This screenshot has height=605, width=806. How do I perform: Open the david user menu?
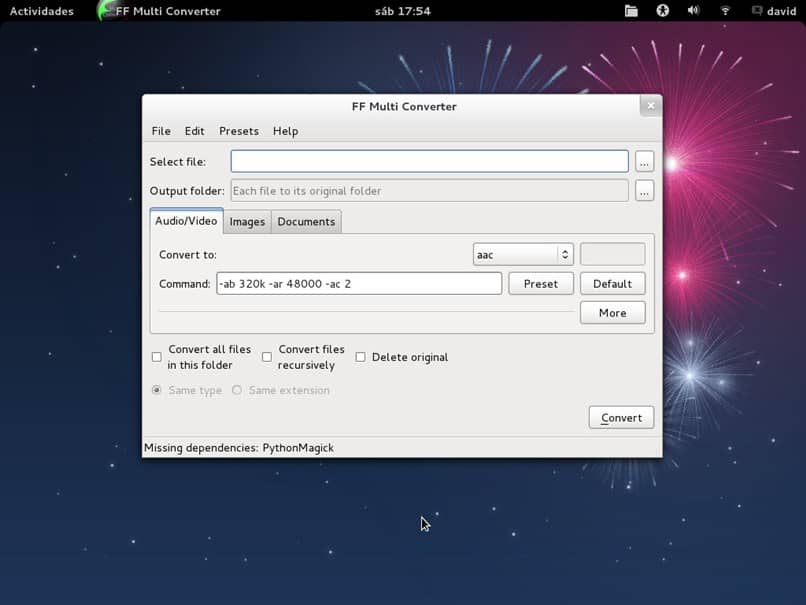click(781, 11)
